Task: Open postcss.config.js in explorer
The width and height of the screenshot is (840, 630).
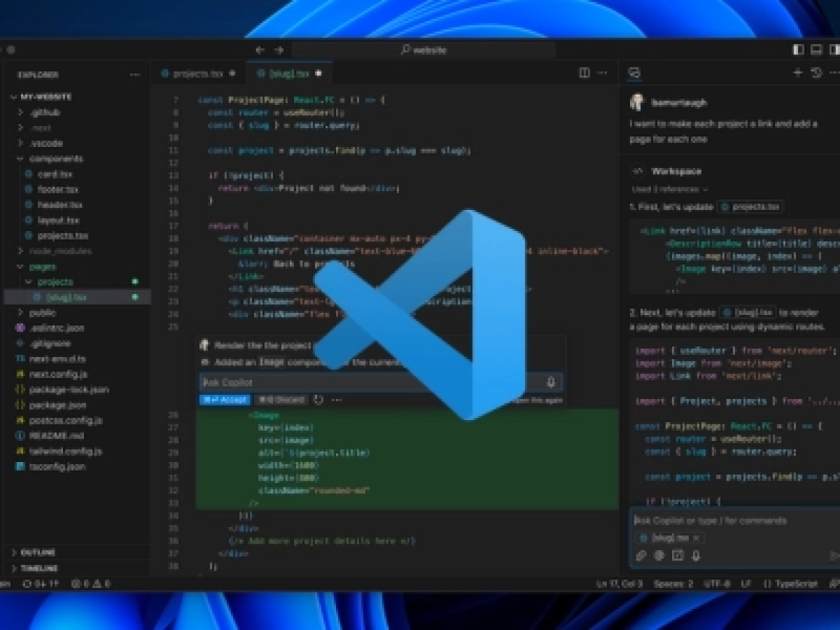Action: tap(77, 420)
